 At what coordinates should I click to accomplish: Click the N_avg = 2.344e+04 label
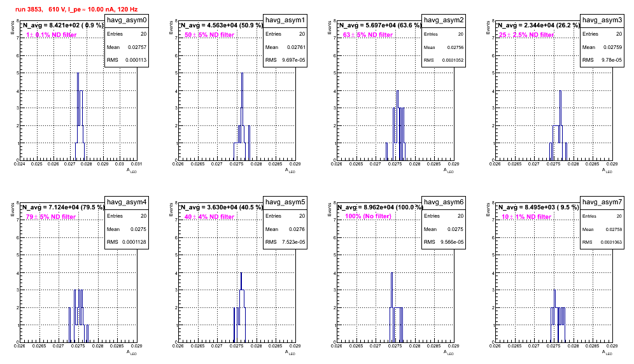[539, 25]
